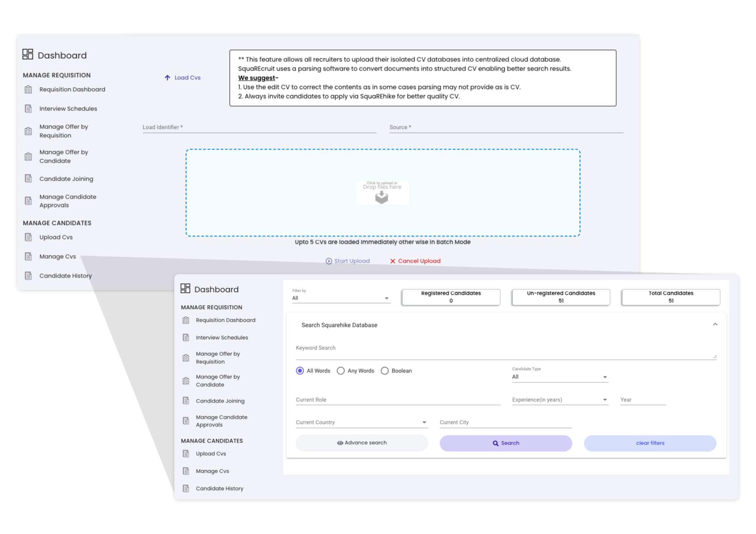Select the Boolean search radio option
The height and width of the screenshot is (534, 756).
click(x=385, y=371)
